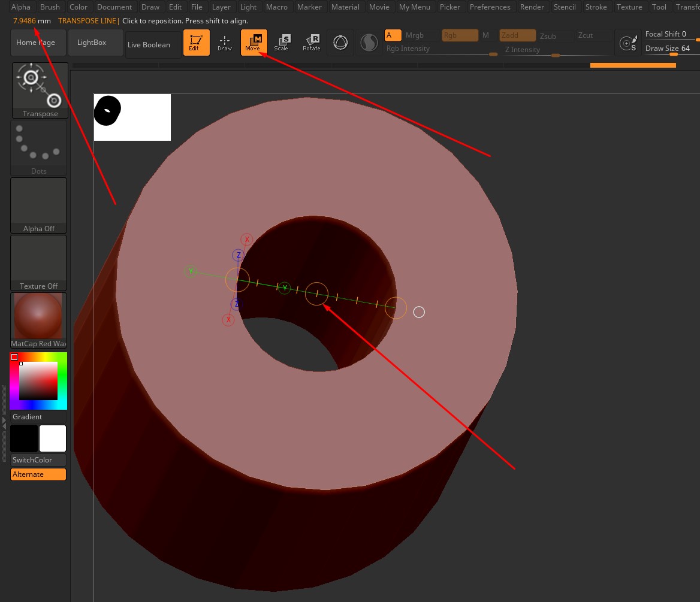Click the greyed swirl icon left of the A button

pyautogui.click(x=369, y=43)
